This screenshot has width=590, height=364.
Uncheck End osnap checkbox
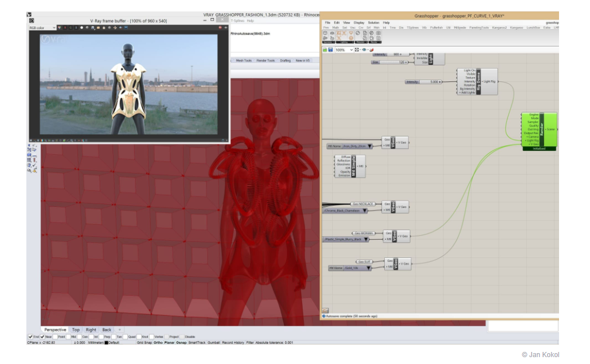click(30, 336)
